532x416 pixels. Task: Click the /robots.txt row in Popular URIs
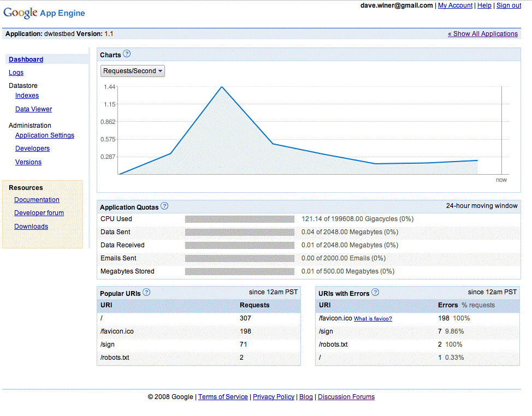199,358
